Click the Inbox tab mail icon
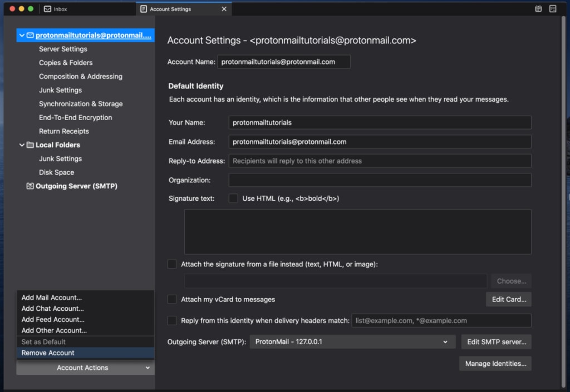Image resolution: width=570 pixels, height=392 pixels. pos(47,9)
